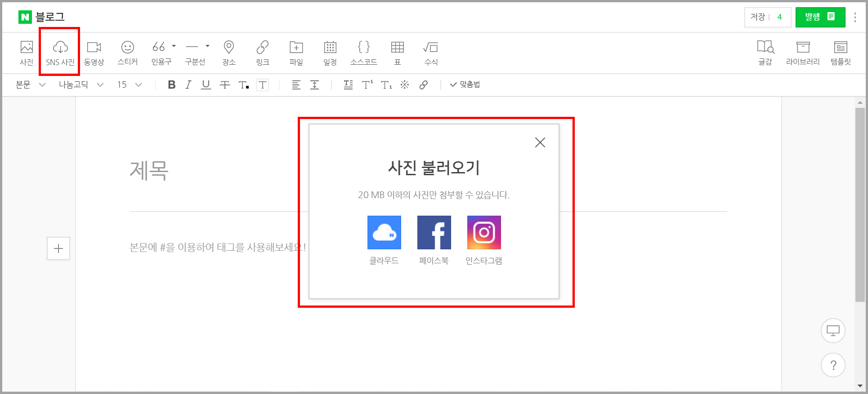Open saved drafts count 4
Screen dimensions: 868x394
click(780, 17)
